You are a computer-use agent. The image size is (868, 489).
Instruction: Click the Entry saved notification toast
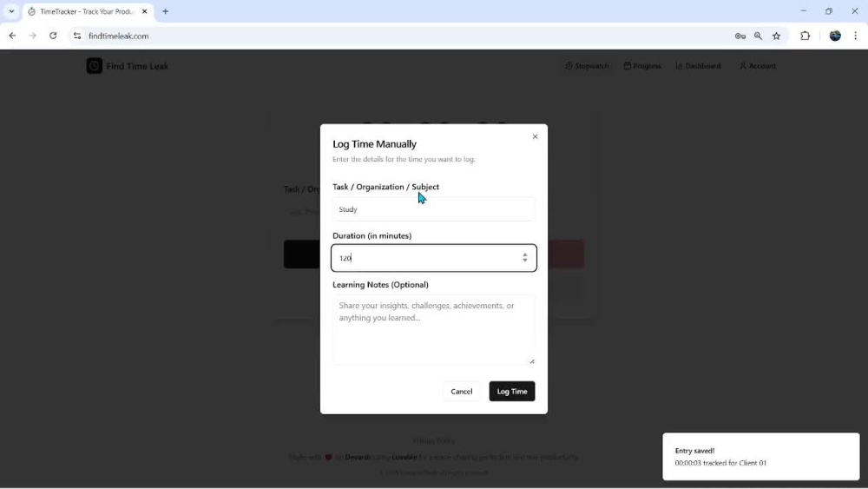click(x=760, y=456)
